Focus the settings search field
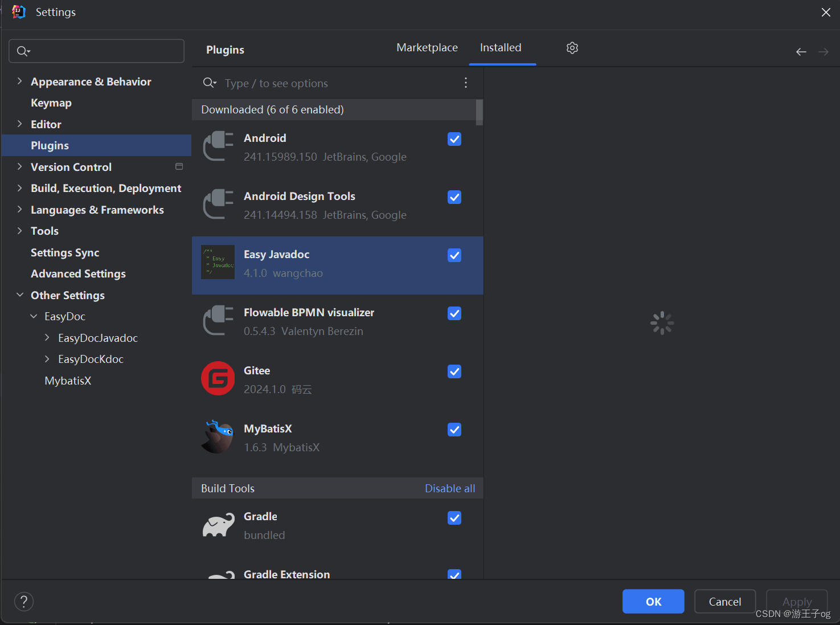 pyautogui.click(x=97, y=51)
